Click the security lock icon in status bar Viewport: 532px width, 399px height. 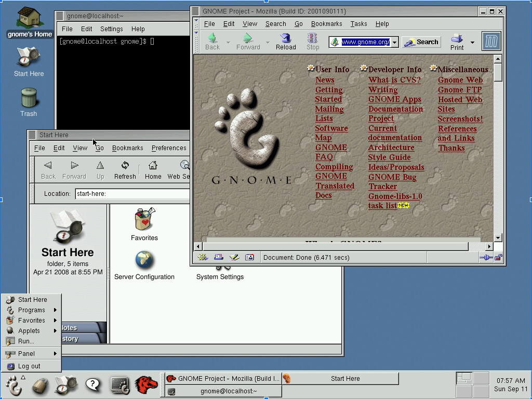click(x=498, y=257)
